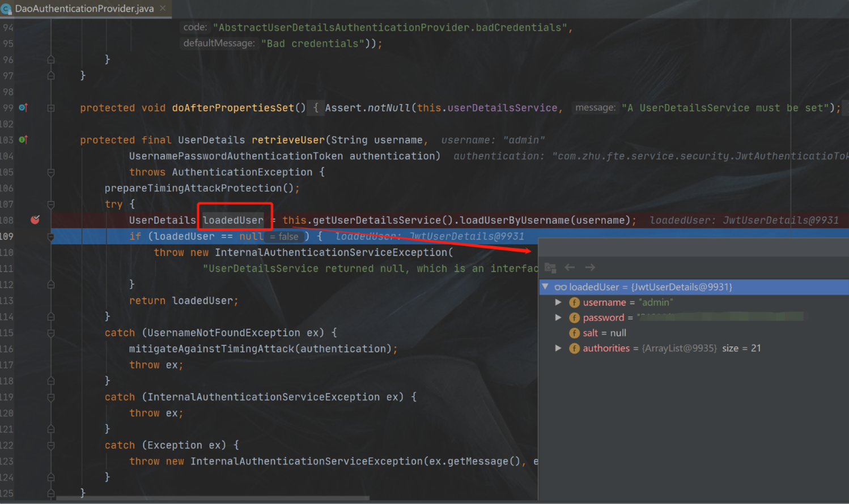The width and height of the screenshot is (849, 504).
Task: Remove the breakpoint on line 108
Action: [x=35, y=220]
